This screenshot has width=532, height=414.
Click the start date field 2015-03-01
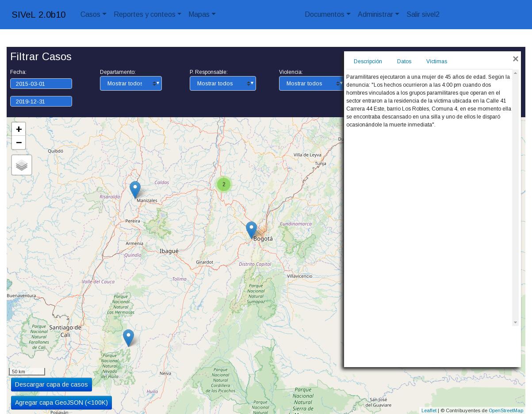pyautogui.click(x=41, y=84)
